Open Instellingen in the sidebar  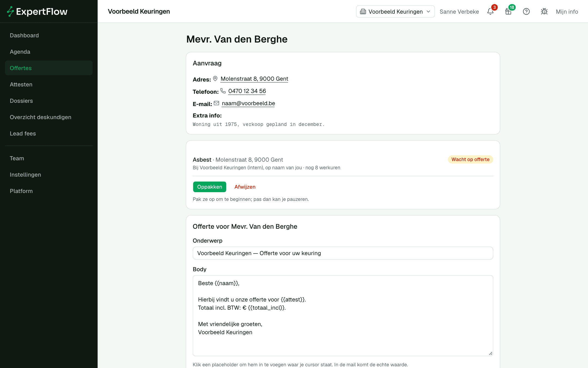click(x=49, y=175)
